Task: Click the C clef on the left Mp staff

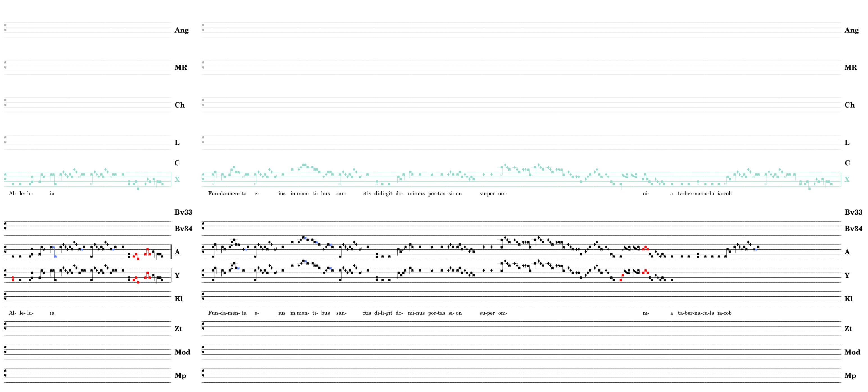Action: [5, 373]
